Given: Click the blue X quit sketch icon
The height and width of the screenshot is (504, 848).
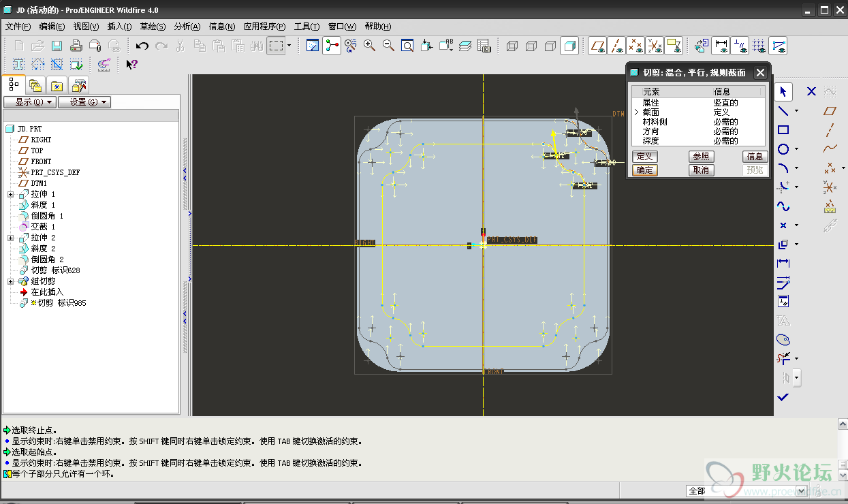Looking at the screenshot, I should tap(811, 91).
